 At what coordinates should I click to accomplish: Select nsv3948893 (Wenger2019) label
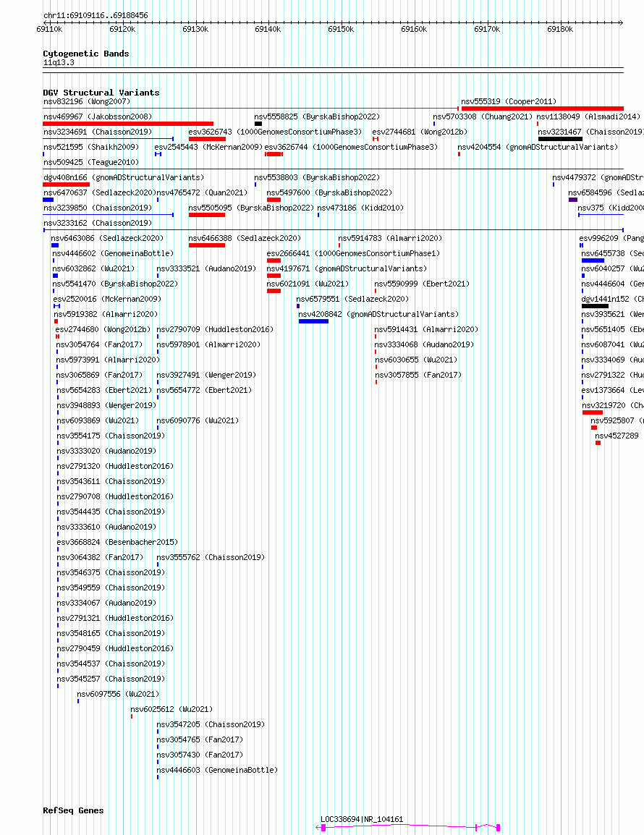tap(106, 405)
